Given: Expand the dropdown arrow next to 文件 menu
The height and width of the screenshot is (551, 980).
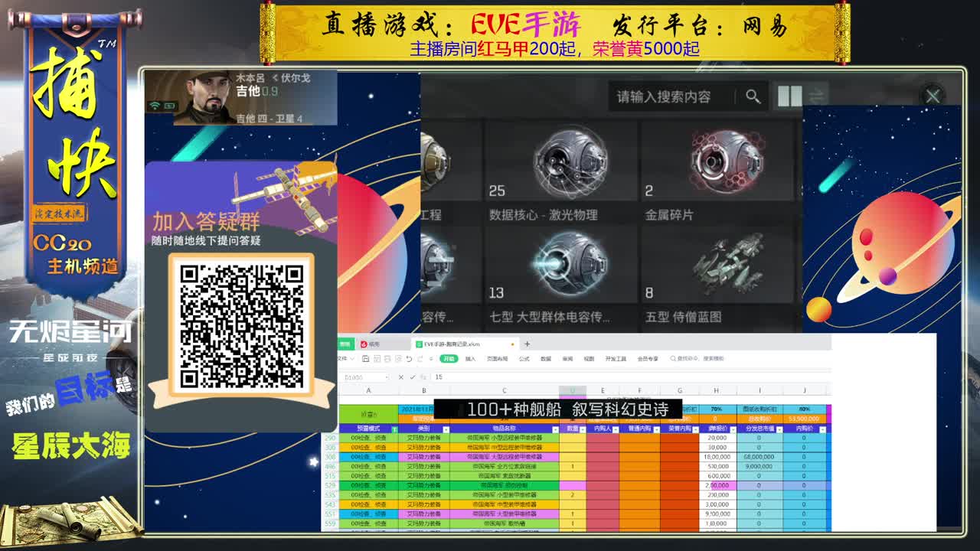Looking at the screenshot, I should [351, 357].
